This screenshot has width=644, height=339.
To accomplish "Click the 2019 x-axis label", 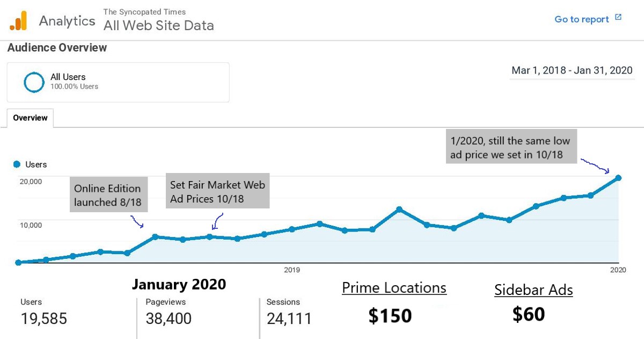I will [291, 270].
